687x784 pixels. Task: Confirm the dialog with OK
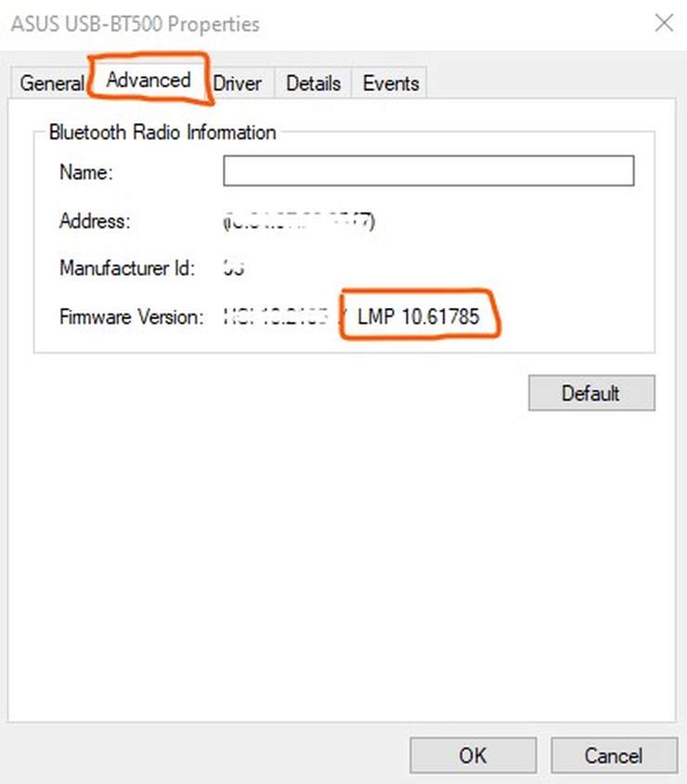(473, 755)
